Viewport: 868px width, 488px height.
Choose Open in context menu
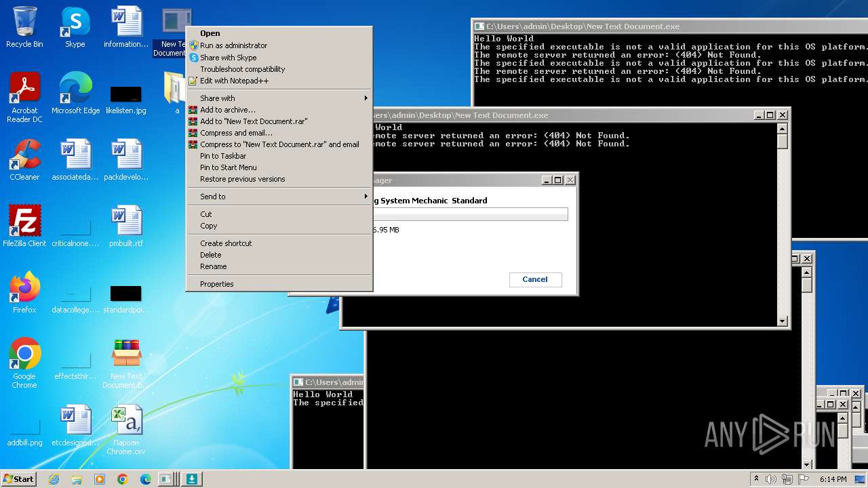(x=279, y=33)
